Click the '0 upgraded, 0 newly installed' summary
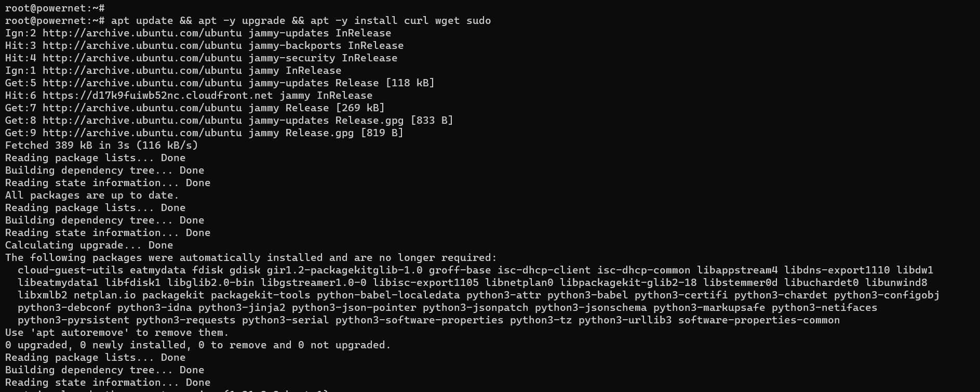980x392 pixels. pyautogui.click(x=198, y=345)
